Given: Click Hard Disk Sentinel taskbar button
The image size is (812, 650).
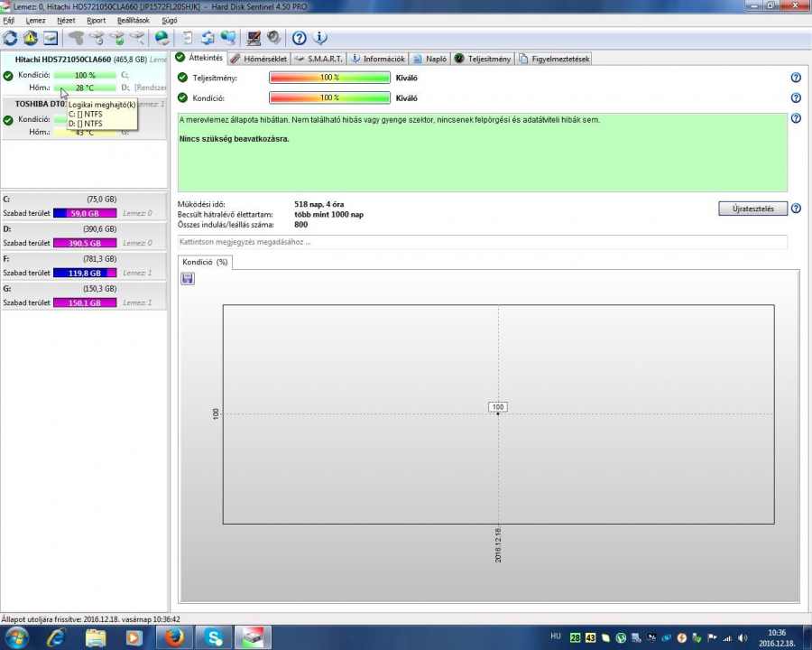Looking at the screenshot, I should coord(254,637).
